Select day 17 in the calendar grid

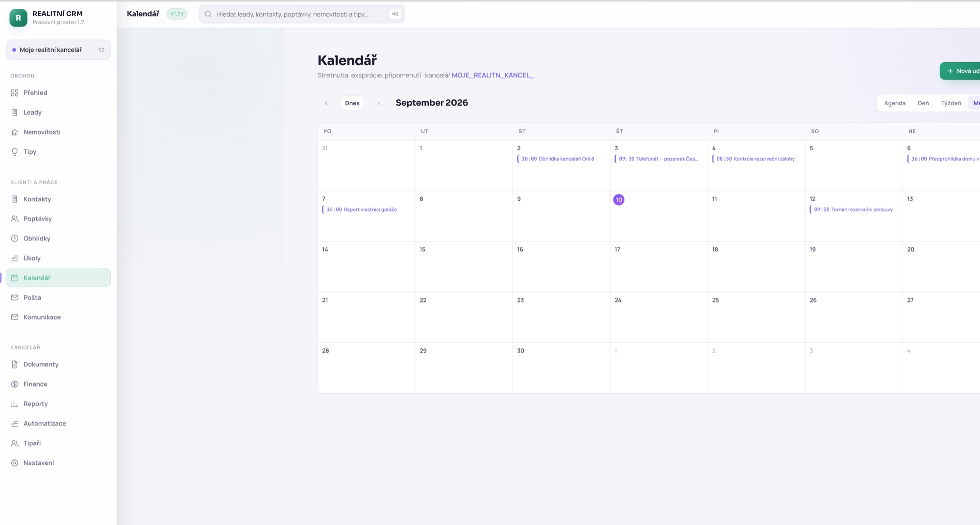click(x=659, y=266)
